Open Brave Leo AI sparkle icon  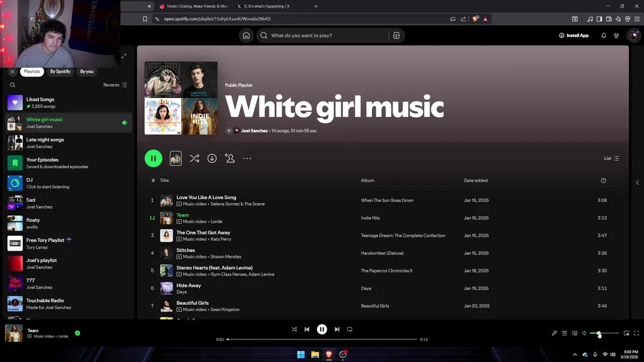pyautogui.click(x=618, y=19)
